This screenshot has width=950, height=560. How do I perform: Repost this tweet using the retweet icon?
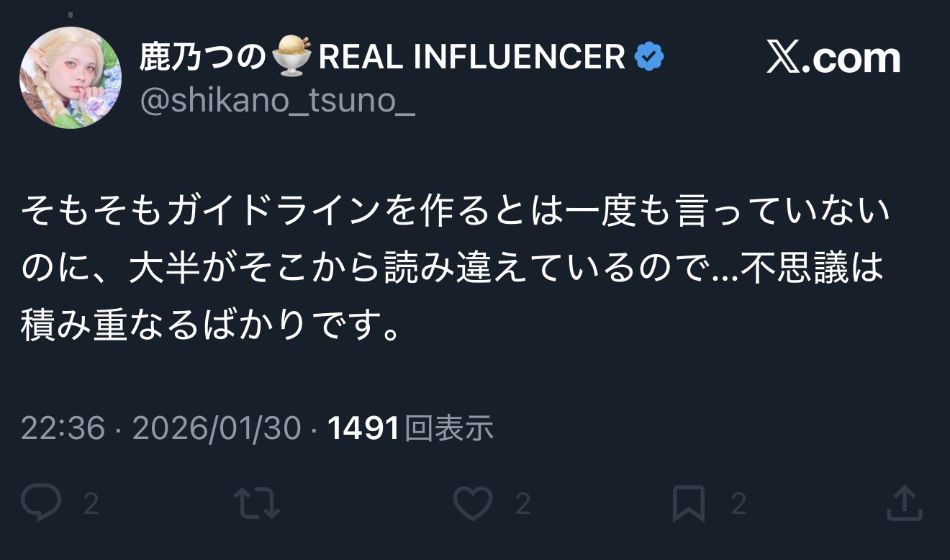coord(257,502)
